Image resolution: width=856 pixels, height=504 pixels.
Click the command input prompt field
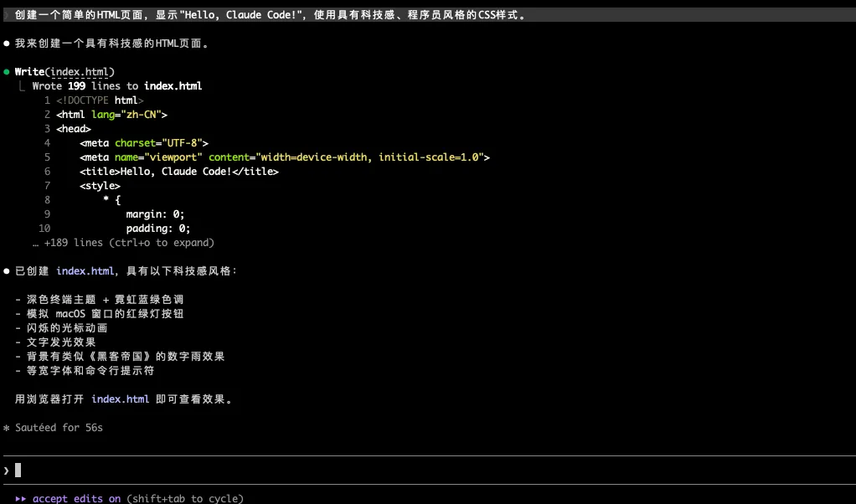[x=428, y=471]
